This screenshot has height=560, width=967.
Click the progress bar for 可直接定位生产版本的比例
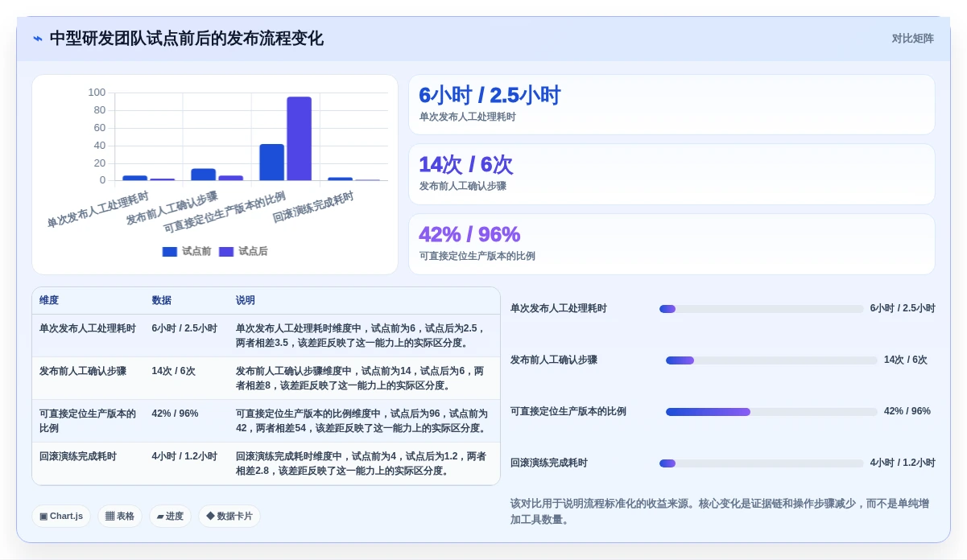(x=771, y=411)
